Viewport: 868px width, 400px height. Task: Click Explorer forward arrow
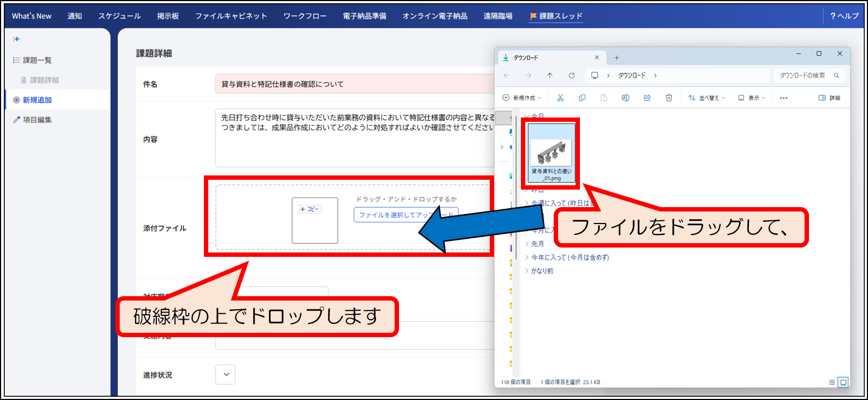528,75
